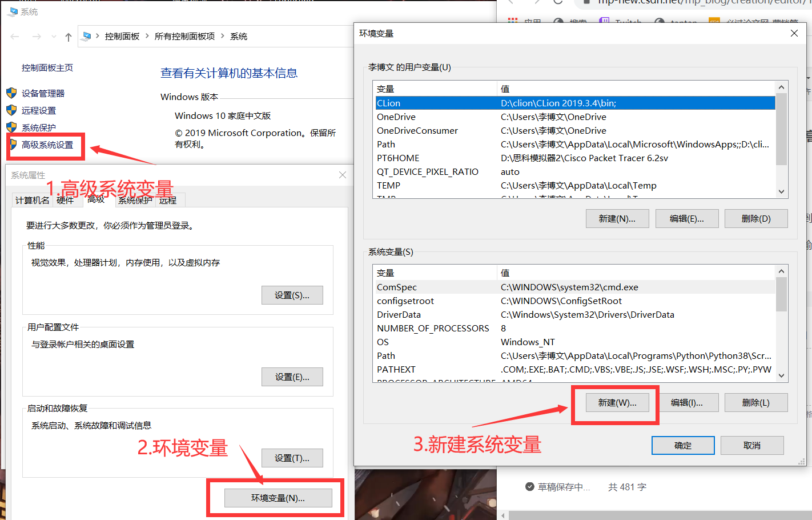Select OneDriveConsumer user variable row

(x=575, y=130)
